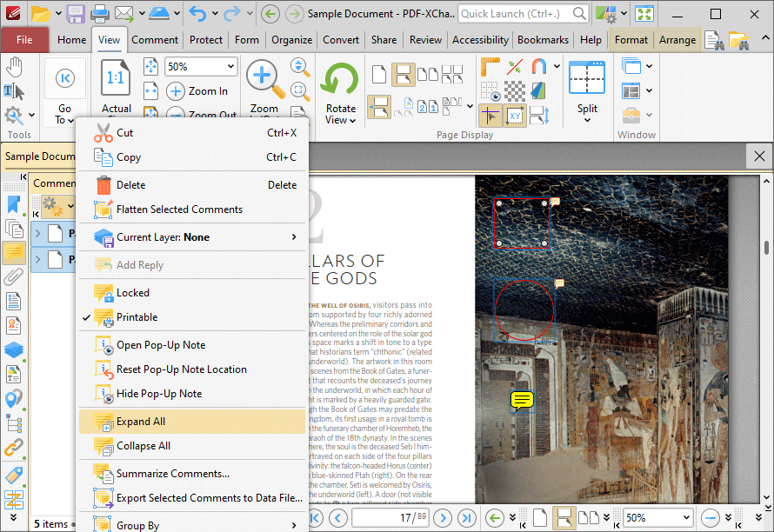Open the status bar 50% zoom dropdown

[686, 518]
